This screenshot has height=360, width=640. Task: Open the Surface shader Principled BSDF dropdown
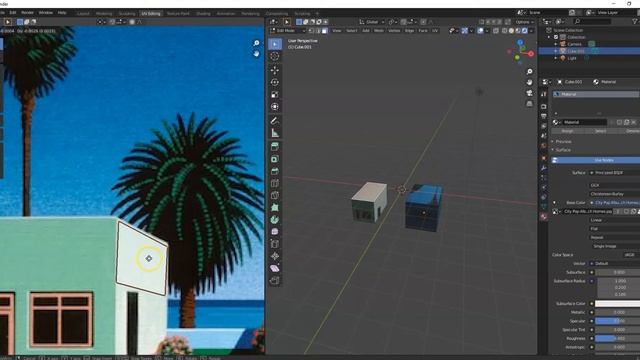click(x=614, y=173)
